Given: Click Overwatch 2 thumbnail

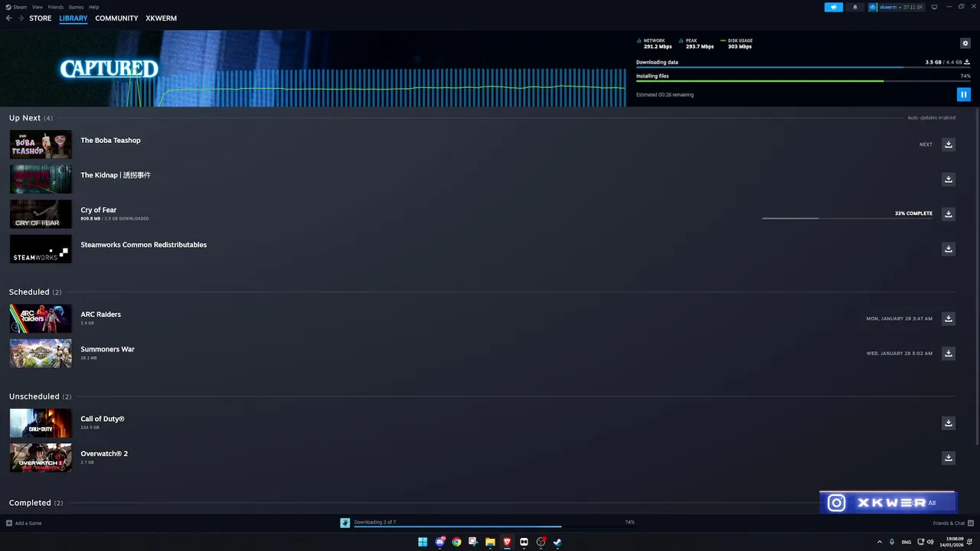Looking at the screenshot, I should [41, 458].
